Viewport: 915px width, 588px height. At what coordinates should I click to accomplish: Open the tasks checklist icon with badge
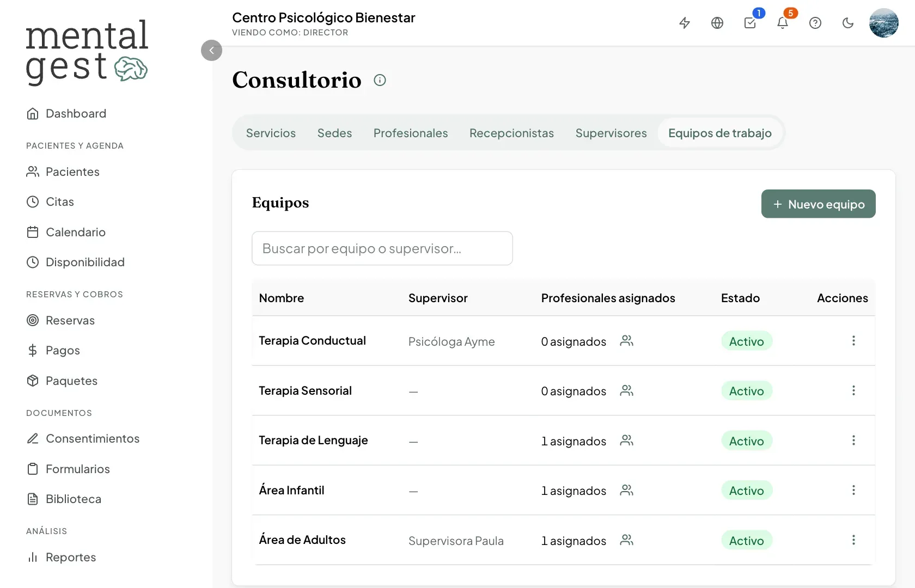pos(750,23)
